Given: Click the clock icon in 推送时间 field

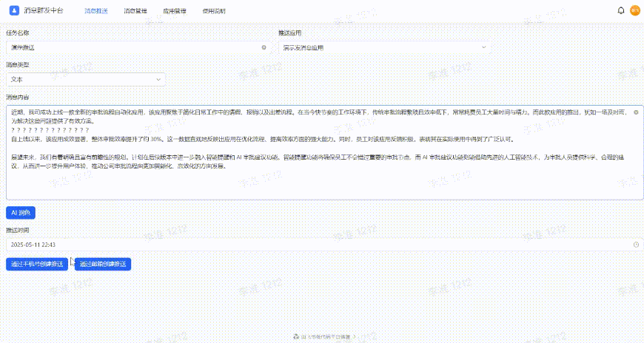Looking at the screenshot, I should point(637,244).
